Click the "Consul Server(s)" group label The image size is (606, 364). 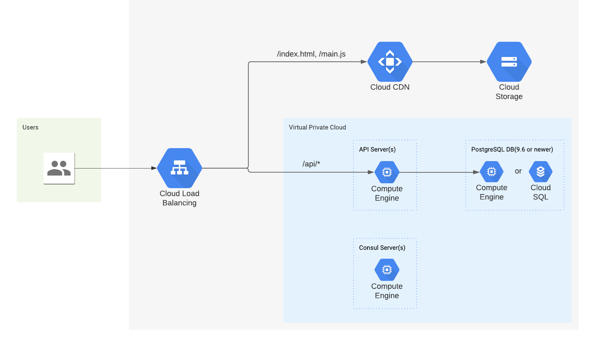(382, 248)
